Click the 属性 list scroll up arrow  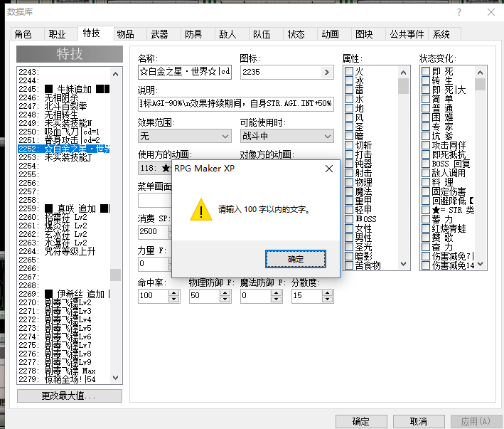tap(403, 73)
